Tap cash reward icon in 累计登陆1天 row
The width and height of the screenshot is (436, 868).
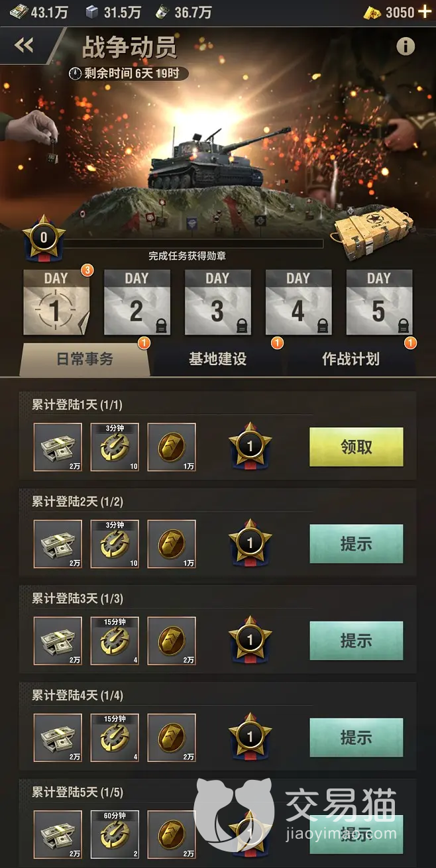[x=58, y=447]
